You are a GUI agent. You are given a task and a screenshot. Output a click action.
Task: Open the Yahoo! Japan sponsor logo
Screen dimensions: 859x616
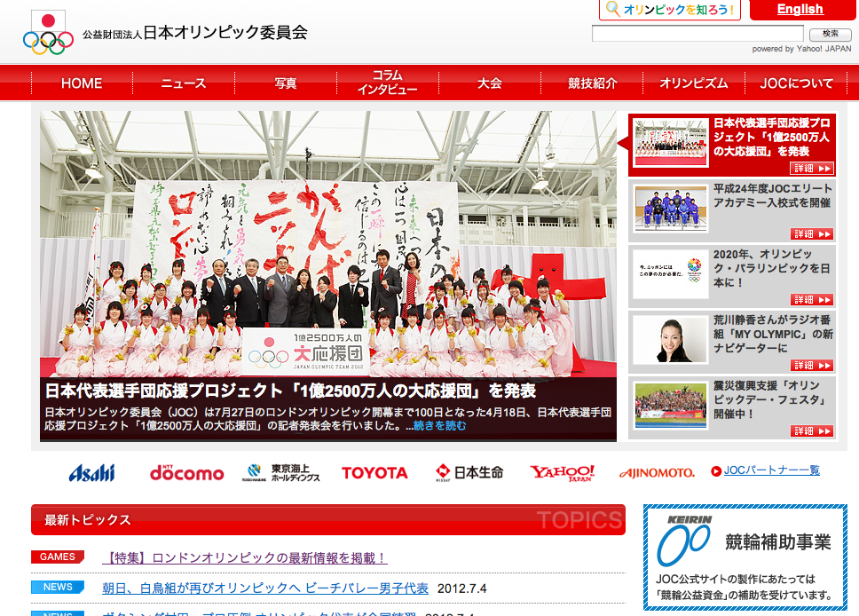(x=563, y=472)
